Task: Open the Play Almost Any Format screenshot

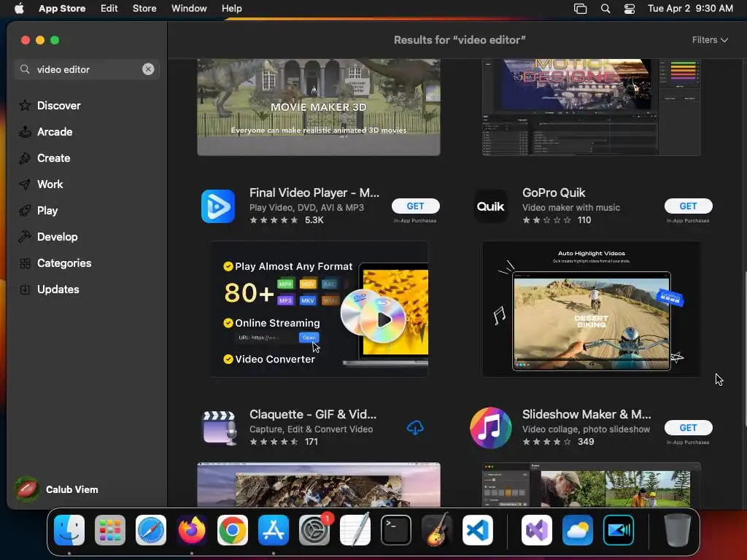Action: (319, 309)
